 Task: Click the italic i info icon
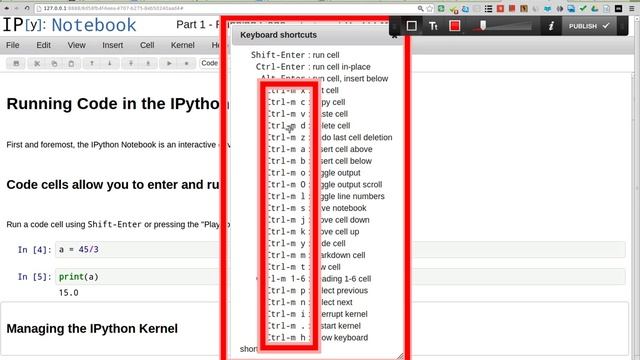pyautogui.click(x=551, y=26)
